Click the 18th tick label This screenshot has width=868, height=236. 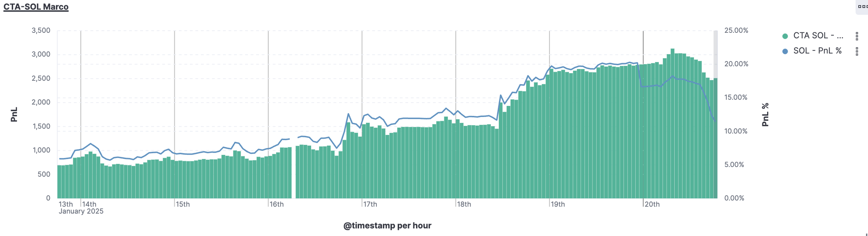(x=464, y=204)
